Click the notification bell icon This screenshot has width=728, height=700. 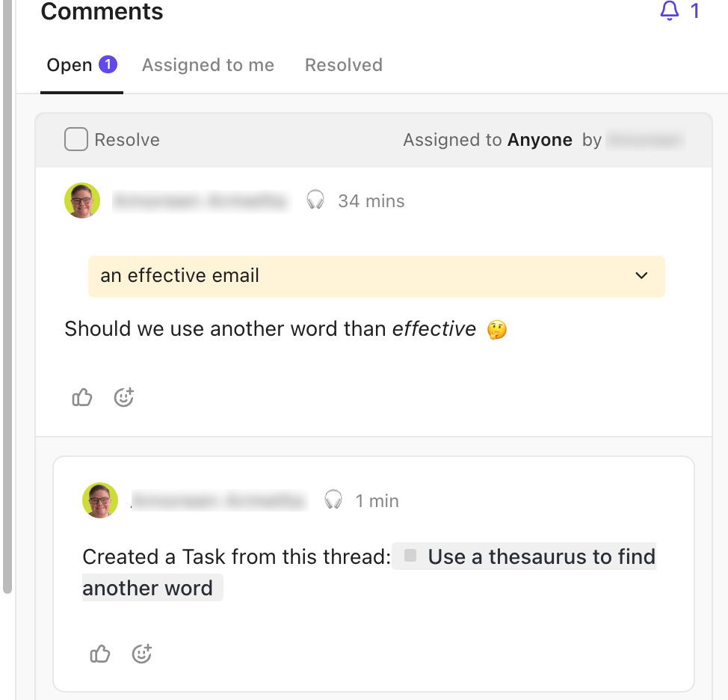point(670,11)
